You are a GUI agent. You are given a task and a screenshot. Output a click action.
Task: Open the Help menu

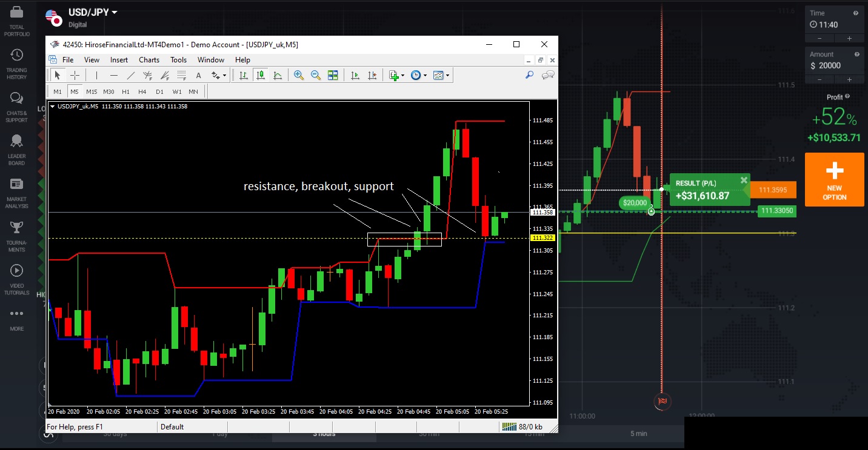(x=242, y=60)
